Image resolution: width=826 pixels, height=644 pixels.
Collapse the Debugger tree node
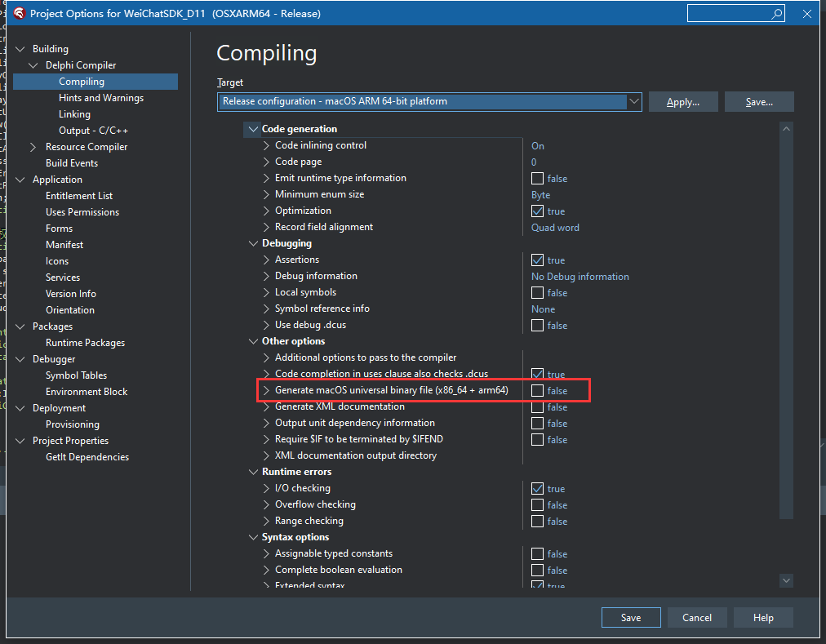point(20,359)
